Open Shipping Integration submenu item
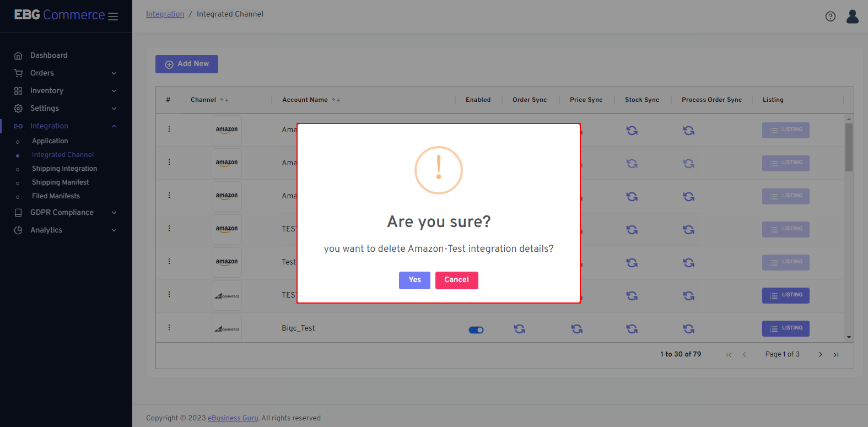The width and height of the screenshot is (868, 427). click(x=64, y=169)
